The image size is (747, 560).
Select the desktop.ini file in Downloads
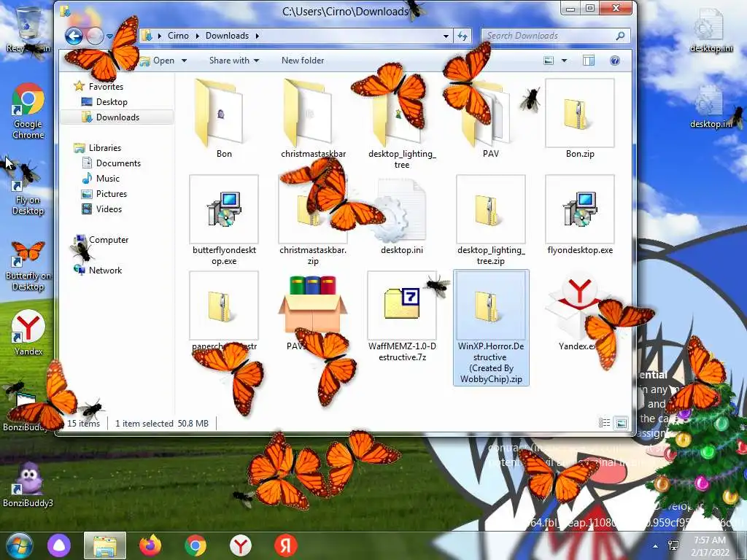click(x=402, y=217)
